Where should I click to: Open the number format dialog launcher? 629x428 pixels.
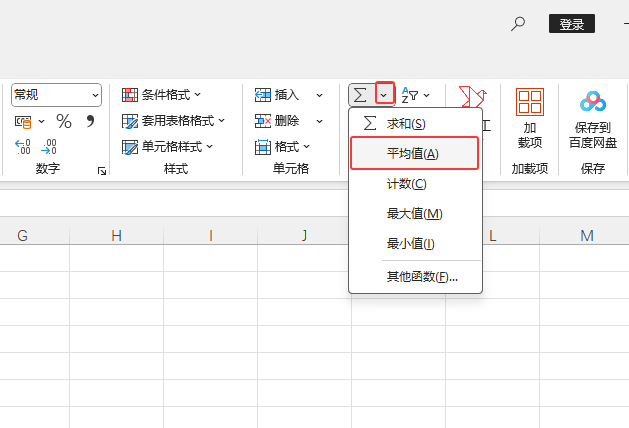[x=102, y=172]
